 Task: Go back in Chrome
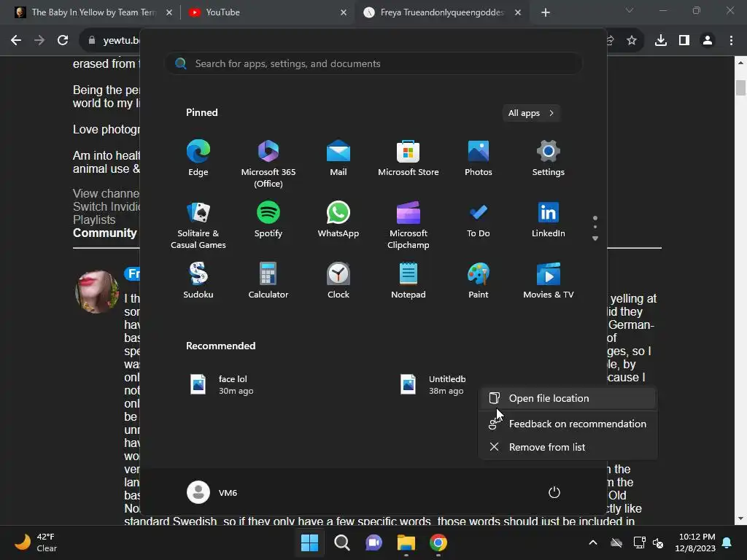(x=16, y=41)
